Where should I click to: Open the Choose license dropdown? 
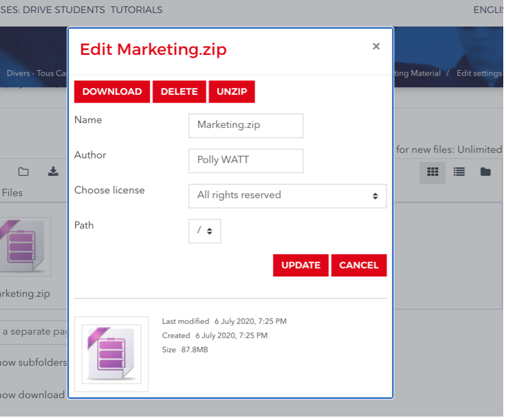click(287, 195)
